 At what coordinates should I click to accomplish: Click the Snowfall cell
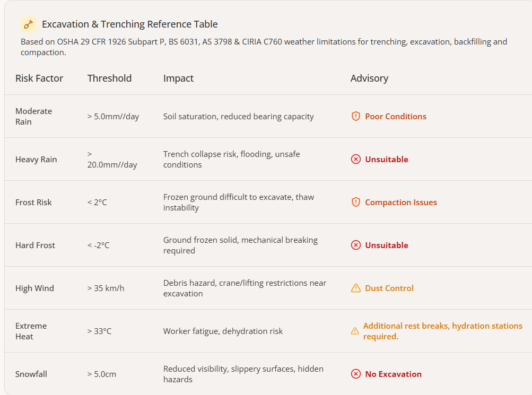tap(31, 374)
